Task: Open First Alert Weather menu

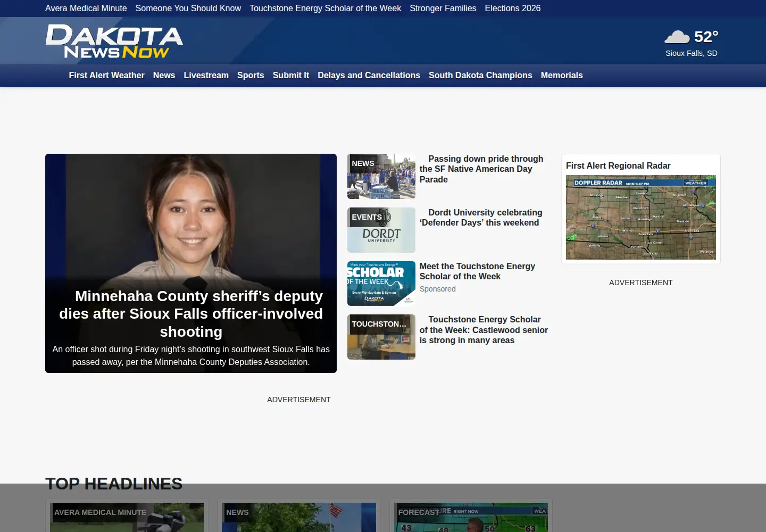Action: (x=106, y=75)
